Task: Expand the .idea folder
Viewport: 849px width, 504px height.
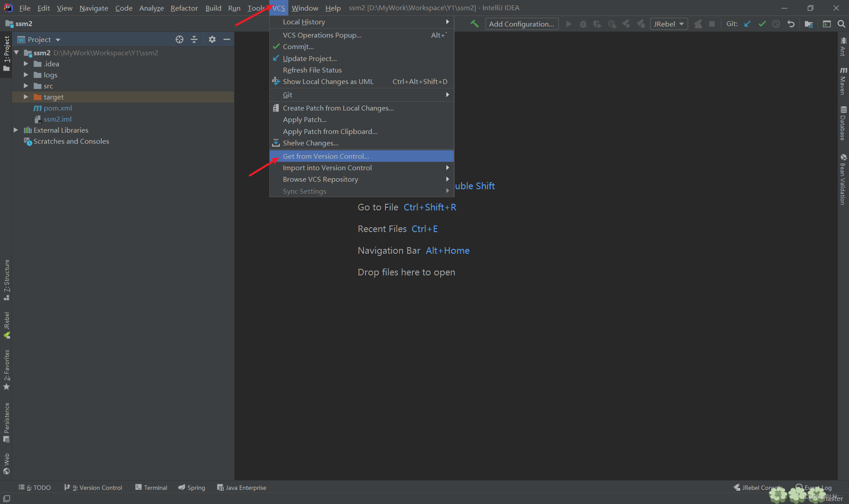Action: pyautogui.click(x=26, y=64)
